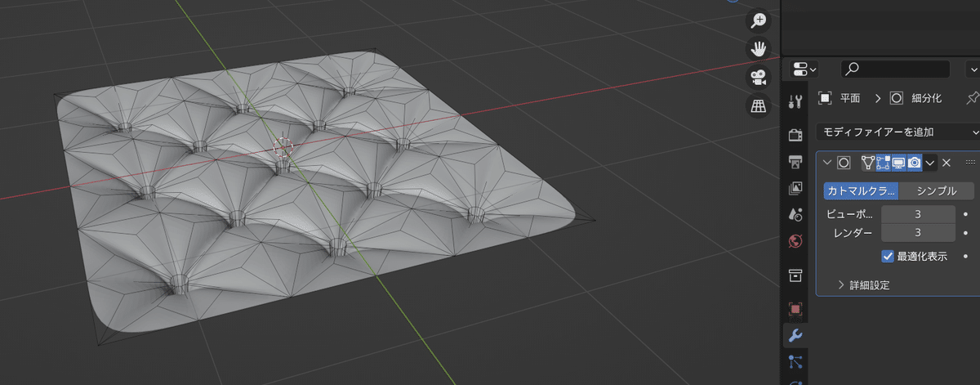980x385 pixels.
Task: Toggle modifier display in edit mode
Action: click(x=883, y=163)
